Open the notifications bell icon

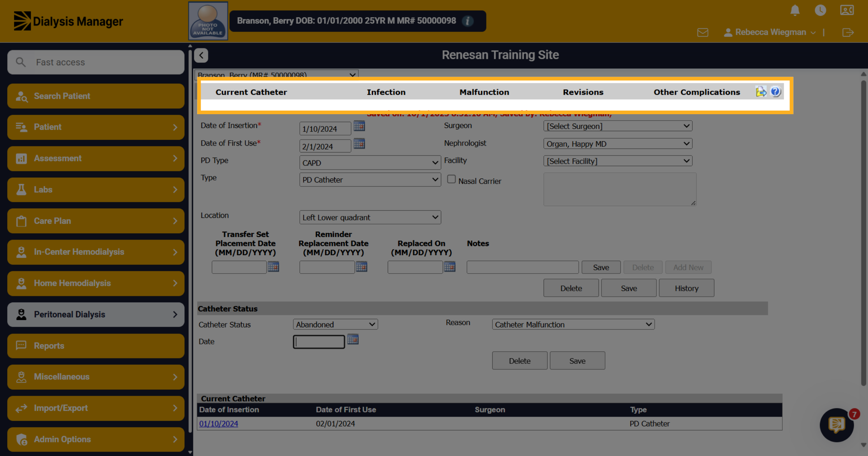click(795, 10)
